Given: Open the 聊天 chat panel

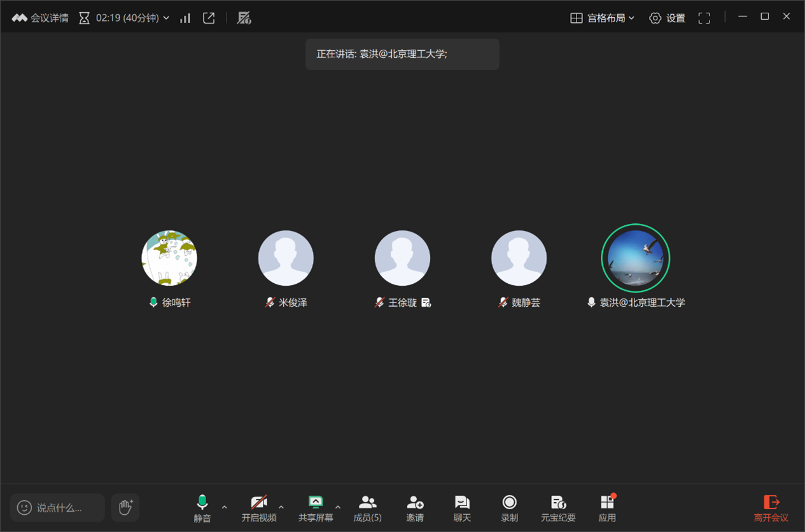Looking at the screenshot, I should click(x=462, y=508).
